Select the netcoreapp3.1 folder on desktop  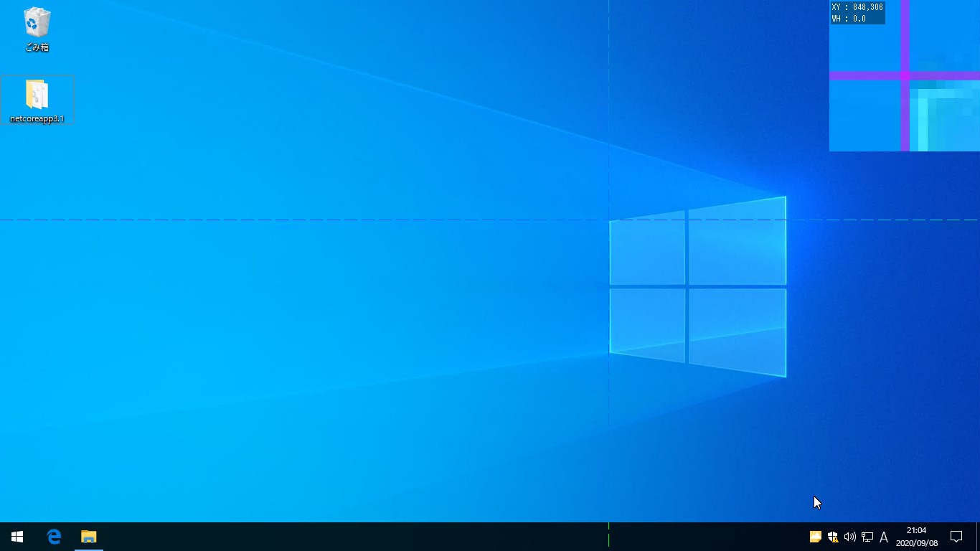click(37, 100)
